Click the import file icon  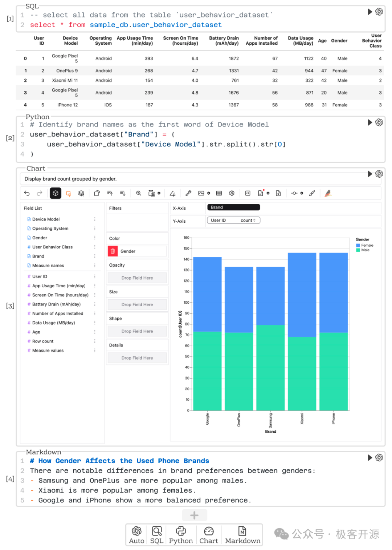coord(278,193)
